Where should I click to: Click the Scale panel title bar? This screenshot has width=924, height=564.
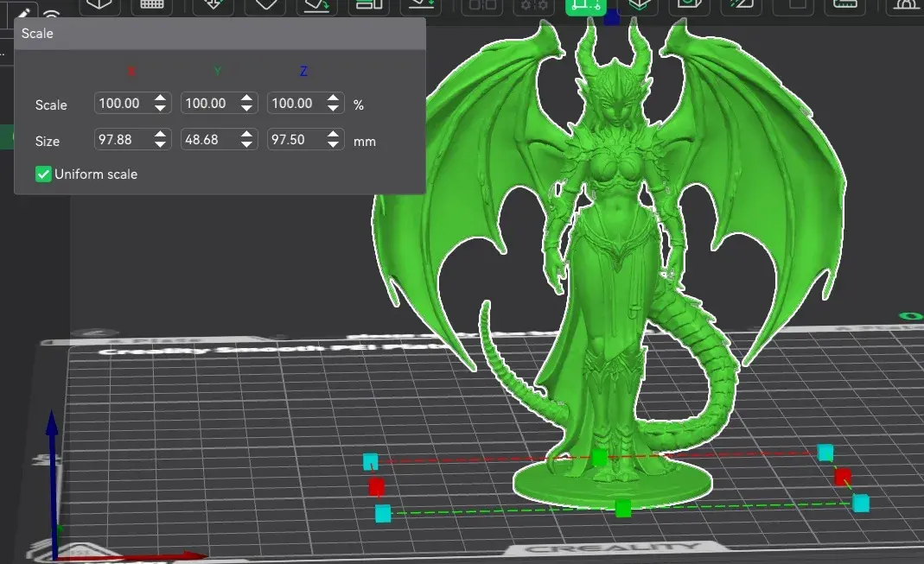tap(220, 34)
